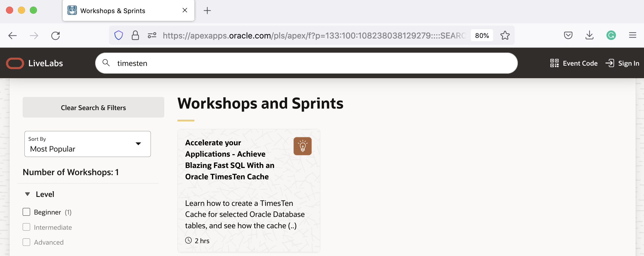Reload the page with the refresh icon

[55, 36]
